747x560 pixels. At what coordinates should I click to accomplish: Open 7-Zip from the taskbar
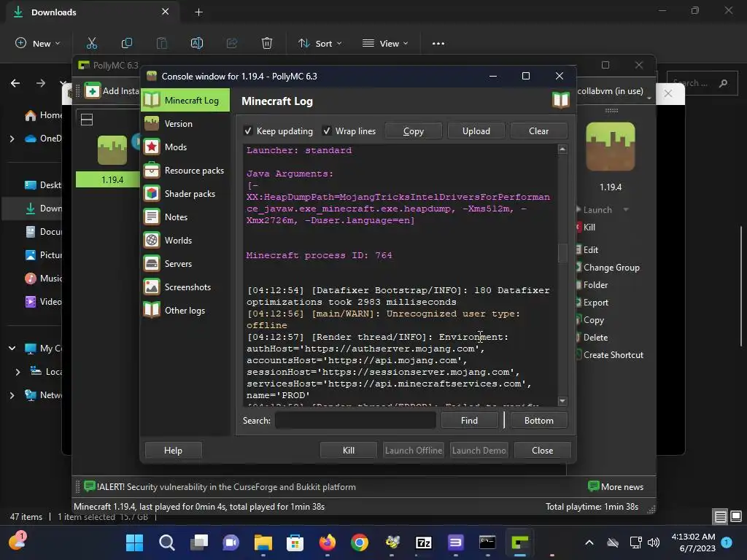tap(424, 542)
